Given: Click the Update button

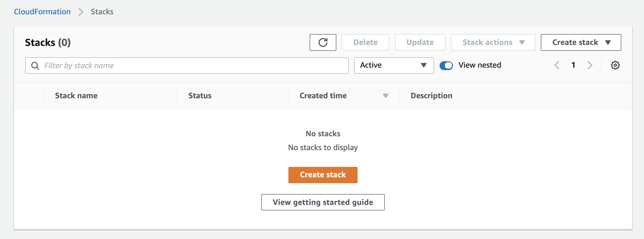Looking at the screenshot, I should pyautogui.click(x=420, y=42).
